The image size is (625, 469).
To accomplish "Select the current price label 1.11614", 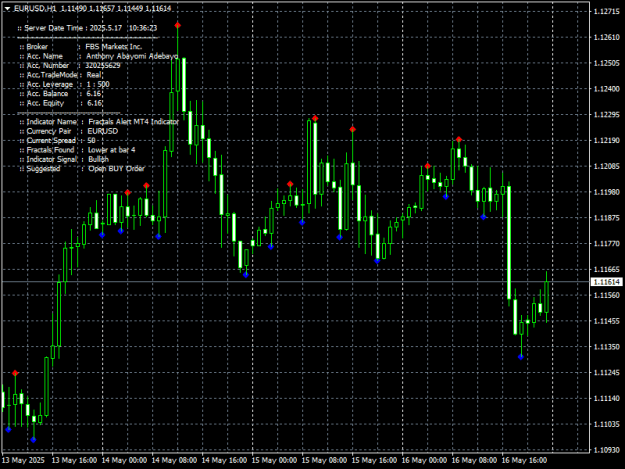I will pos(606,282).
